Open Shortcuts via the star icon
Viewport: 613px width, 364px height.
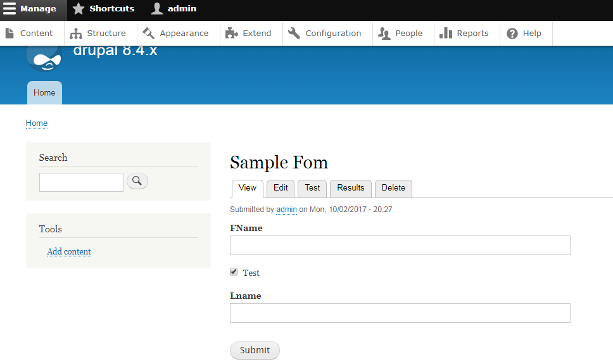[x=79, y=9]
